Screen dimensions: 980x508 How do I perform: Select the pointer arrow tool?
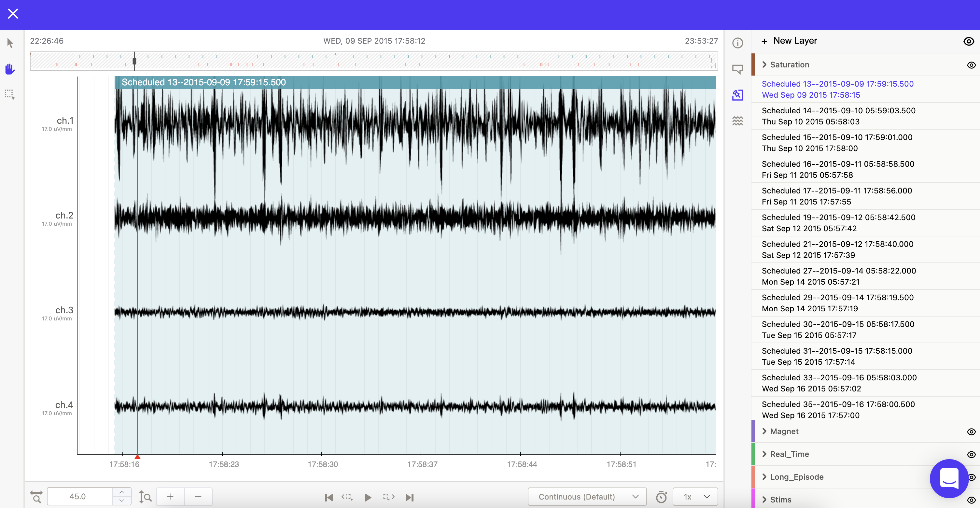[10, 43]
